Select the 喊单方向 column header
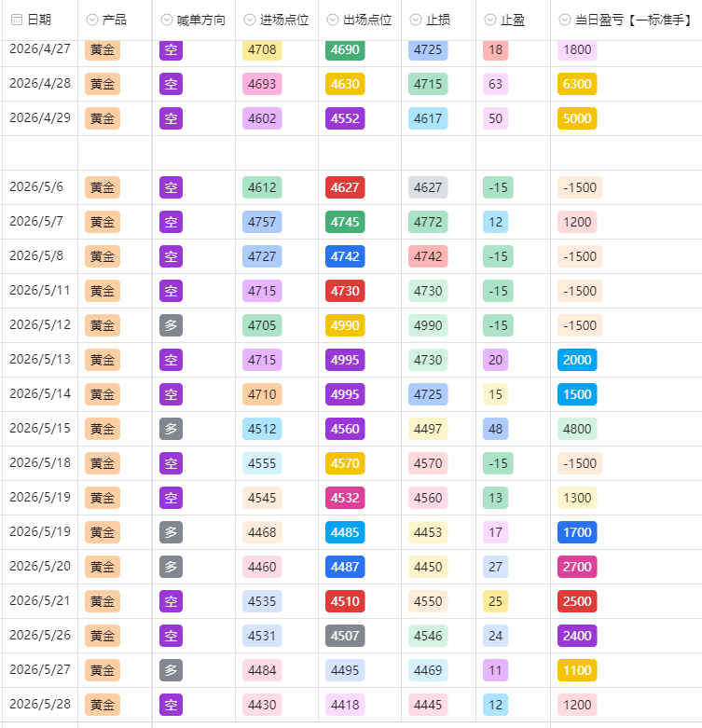 pyautogui.click(x=194, y=20)
